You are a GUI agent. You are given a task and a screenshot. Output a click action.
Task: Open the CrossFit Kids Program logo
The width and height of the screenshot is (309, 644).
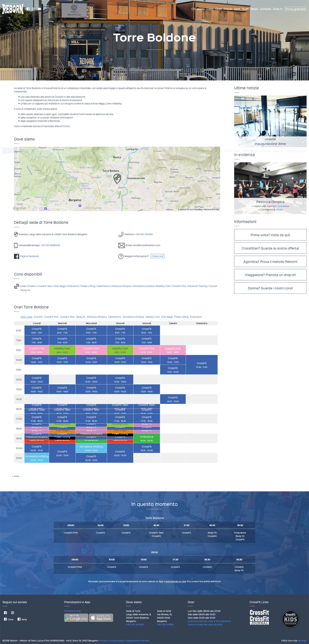pyautogui.click(x=290, y=619)
